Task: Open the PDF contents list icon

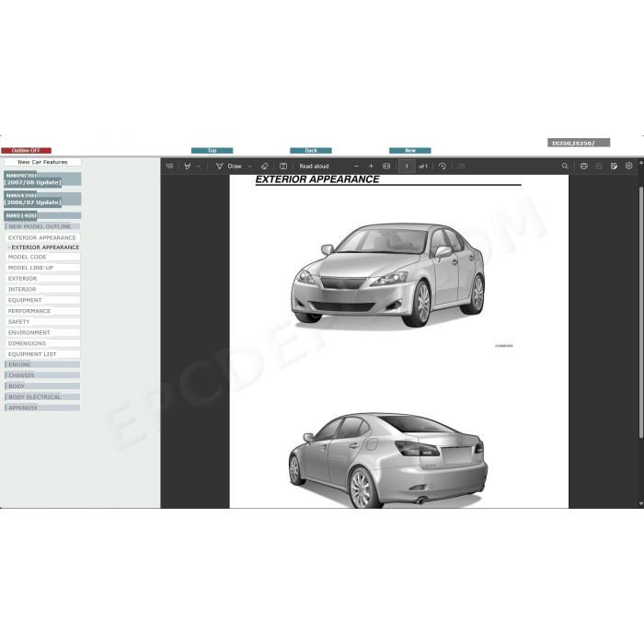Action: (169, 166)
